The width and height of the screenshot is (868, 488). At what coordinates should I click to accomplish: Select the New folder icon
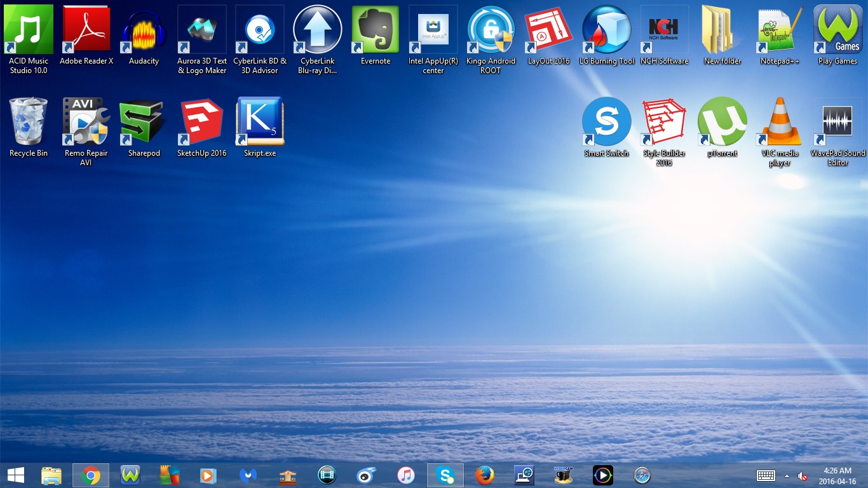(x=722, y=35)
